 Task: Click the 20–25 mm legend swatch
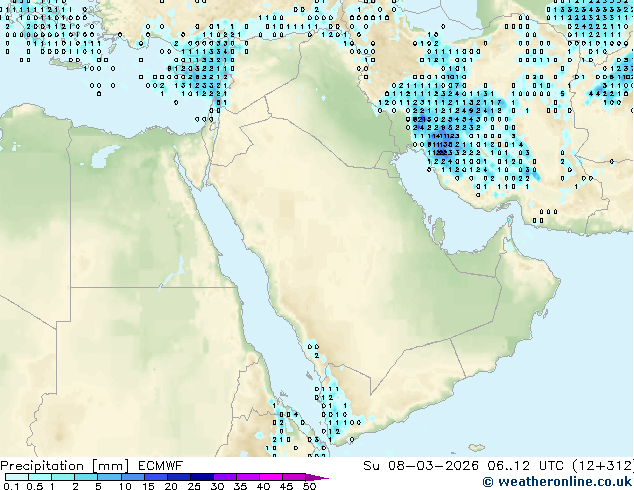tap(178, 477)
